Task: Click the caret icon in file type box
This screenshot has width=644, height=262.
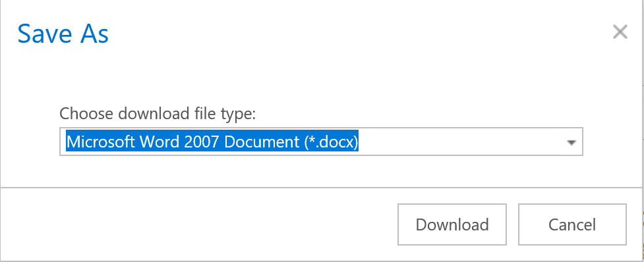Action: tap(571, 143)
